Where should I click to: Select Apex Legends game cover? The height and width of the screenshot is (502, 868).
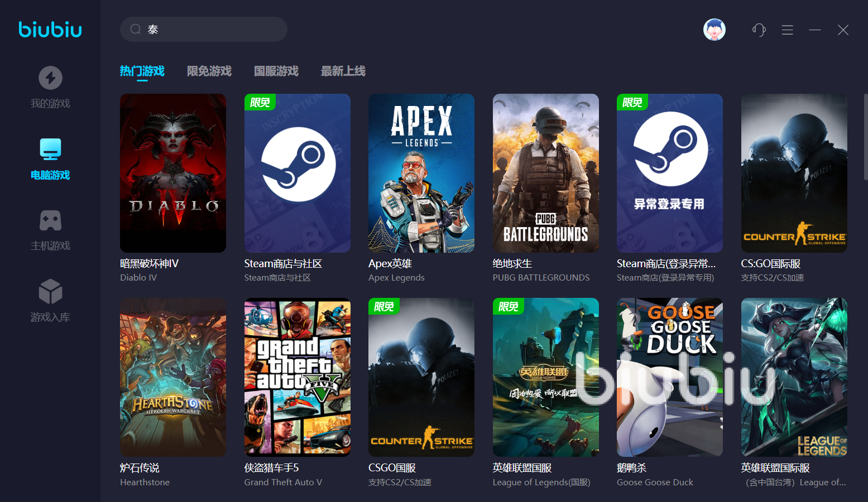[x=421, y=173]
